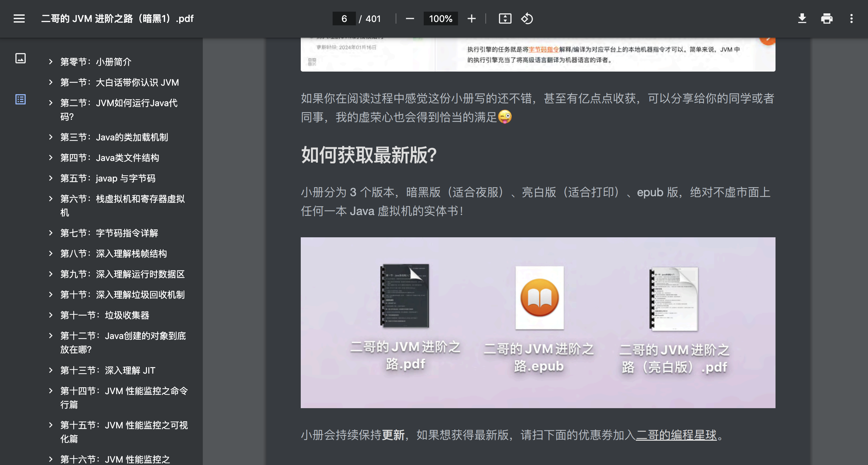Image resolution: width=868 pixels, height=465 pixels.
Task: Expand the 第五节：javap 与字节码 chapter
Action: (51, 178)
